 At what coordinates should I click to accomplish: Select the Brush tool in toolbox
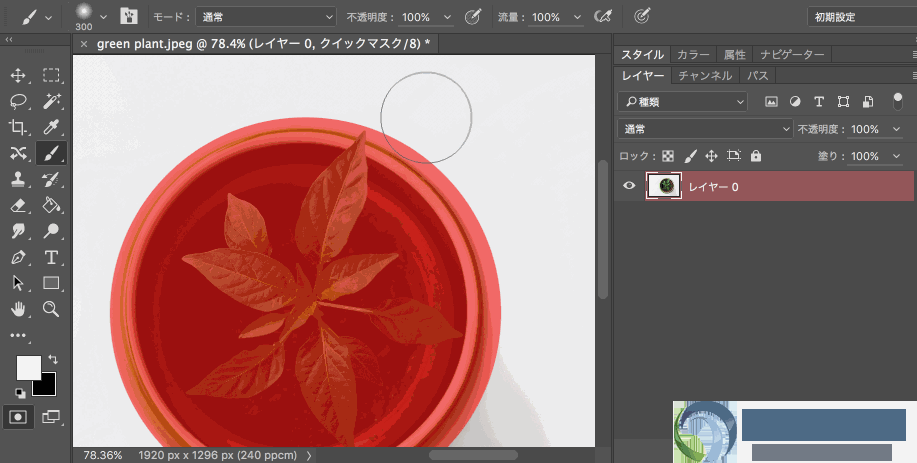(51, 153)
